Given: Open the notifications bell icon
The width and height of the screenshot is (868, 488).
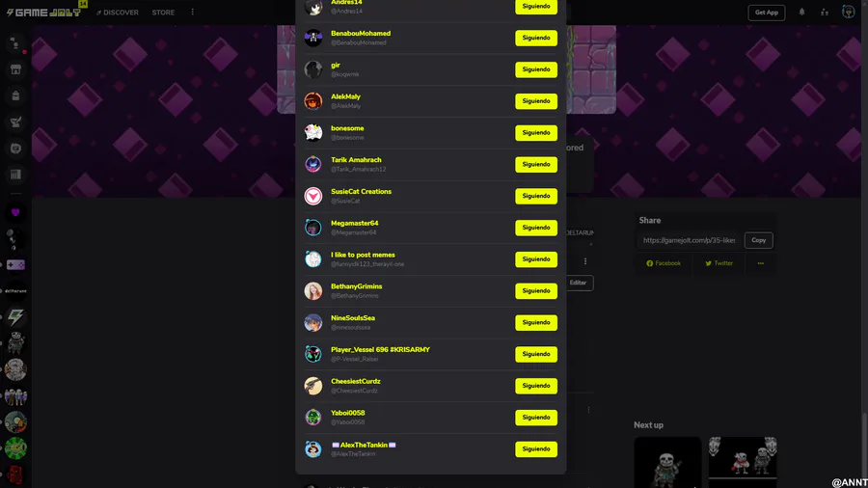Looking at the screenshot, I should pos(801,13).
